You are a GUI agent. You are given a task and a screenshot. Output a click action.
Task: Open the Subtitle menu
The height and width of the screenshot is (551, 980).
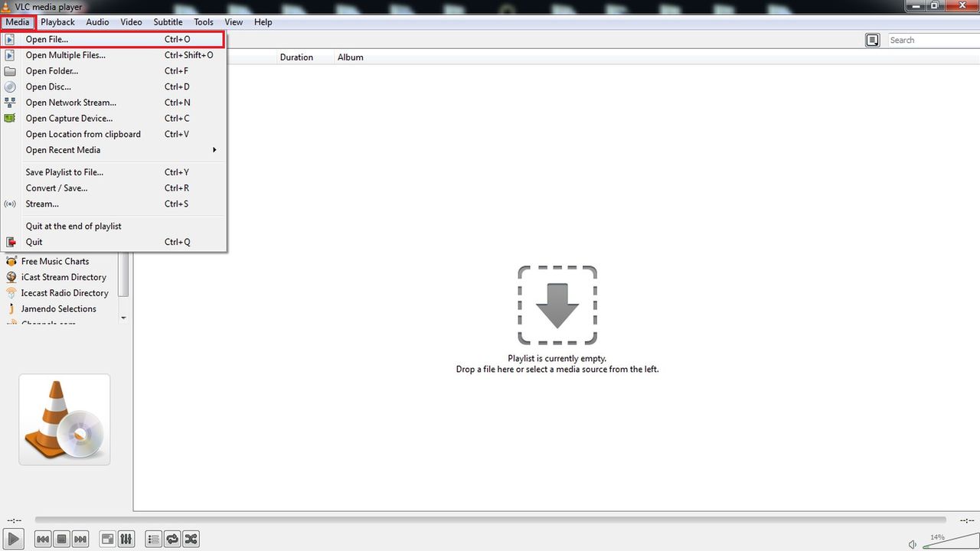pos(168,22)
